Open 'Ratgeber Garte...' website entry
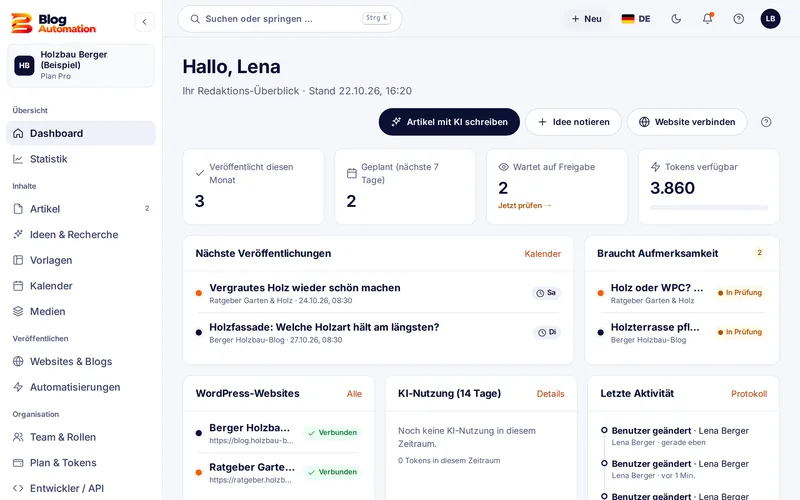This screenshot has height=500, width=800. pos(252,467)
